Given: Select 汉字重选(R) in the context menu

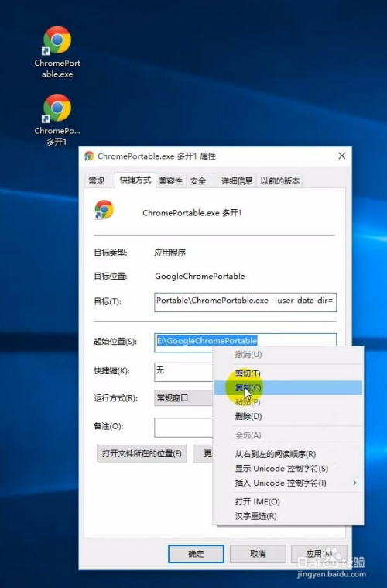Looking at the screenshot, I should tap(288, 516).
